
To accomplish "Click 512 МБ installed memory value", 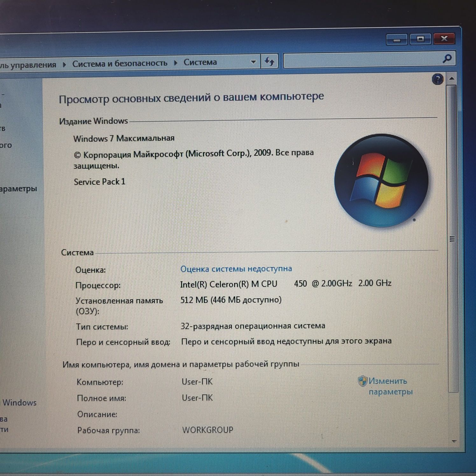I will point(231,300).
